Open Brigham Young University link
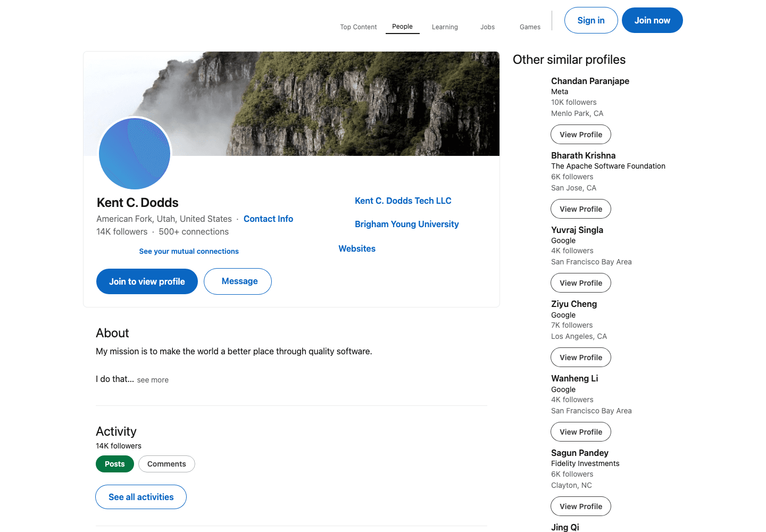Viewport: 766px width, 532px height. point(407,224)
